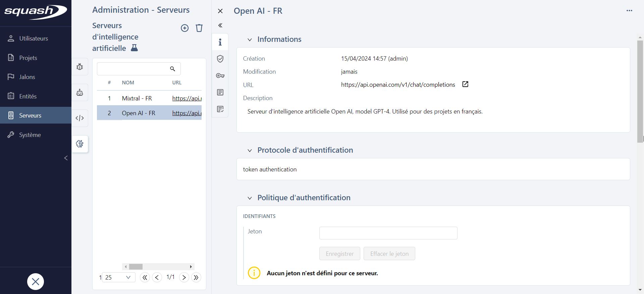
Task: Select the artificial intelligence servers brain icon
Action: (80, 144)
